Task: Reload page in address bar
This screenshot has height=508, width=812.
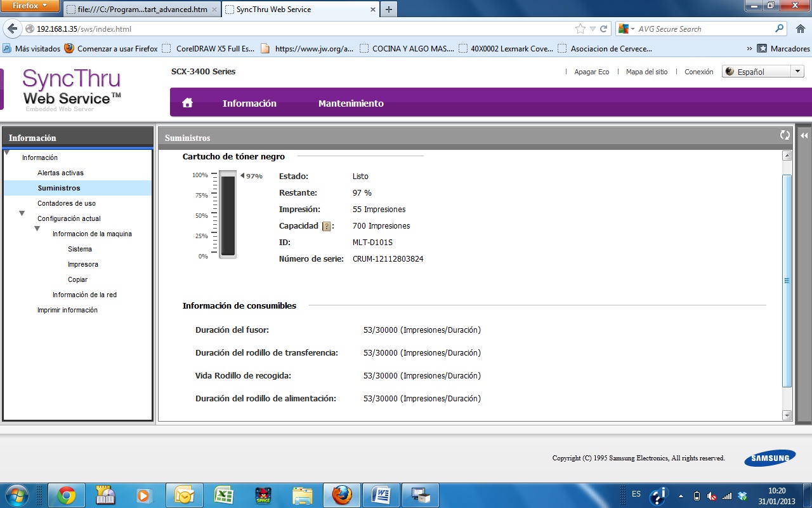Action: click(604, 29)
